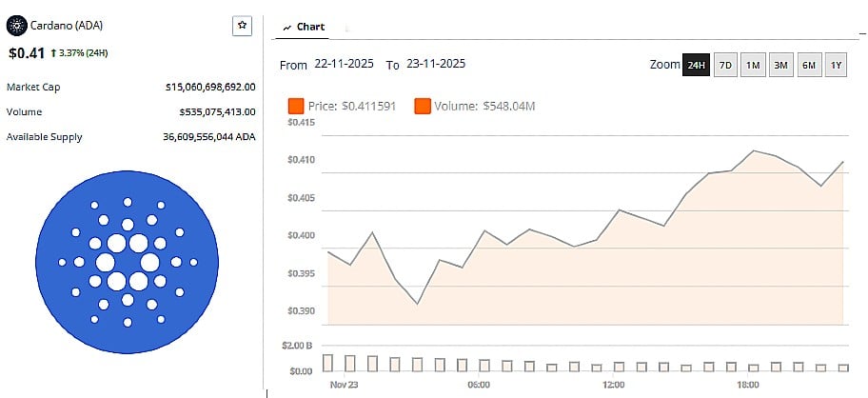Switch zoom to 3M

780,65
